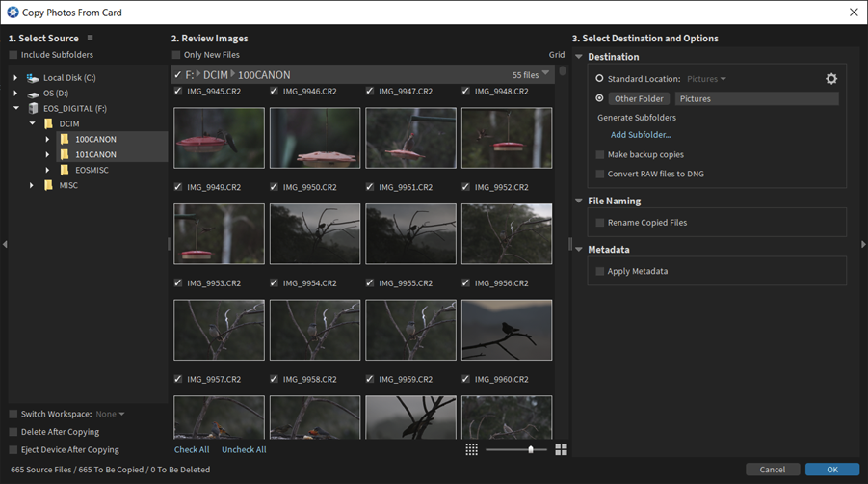Click the EOSMISC folder icon
This screenshot has height=484, width=868.
coord(65,170)
